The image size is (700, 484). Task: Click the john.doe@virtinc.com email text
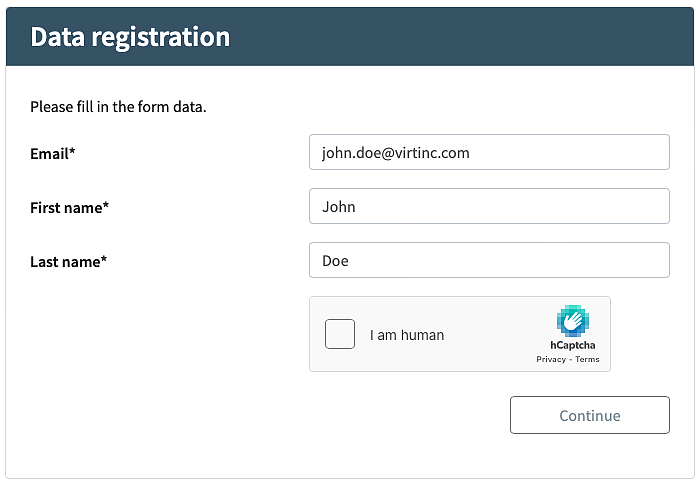click(x=395, y=153)
